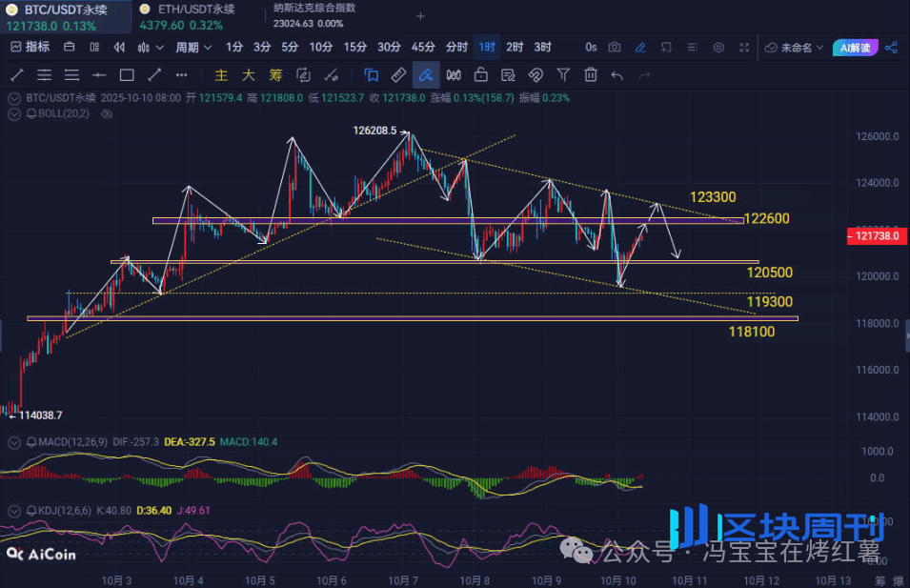910x588 pixels.
Task: Click the yellow 主 marker button
Action: pos(221,75)
